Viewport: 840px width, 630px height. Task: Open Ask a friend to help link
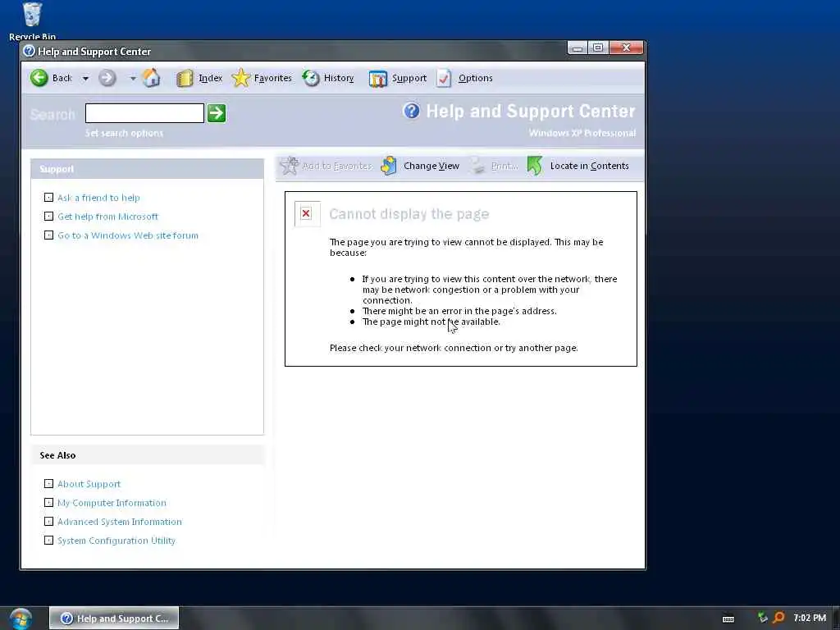pos(98,198)
